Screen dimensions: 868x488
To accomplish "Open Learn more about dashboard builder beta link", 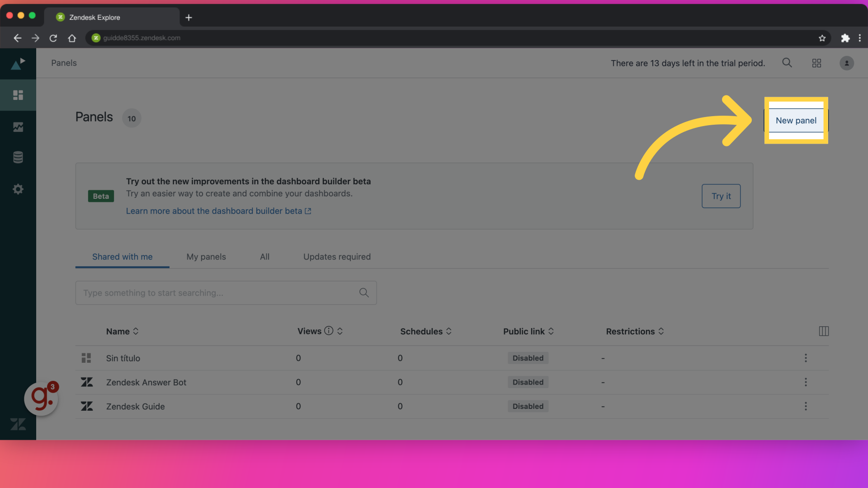I will coord(218,211).
